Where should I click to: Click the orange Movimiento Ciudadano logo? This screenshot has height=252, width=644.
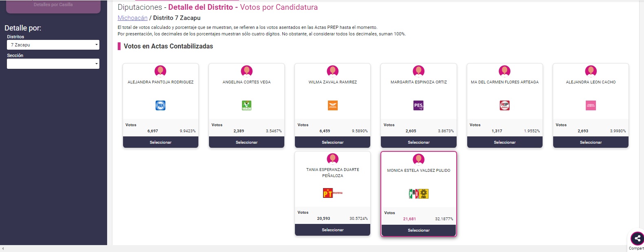coord(333,105)
